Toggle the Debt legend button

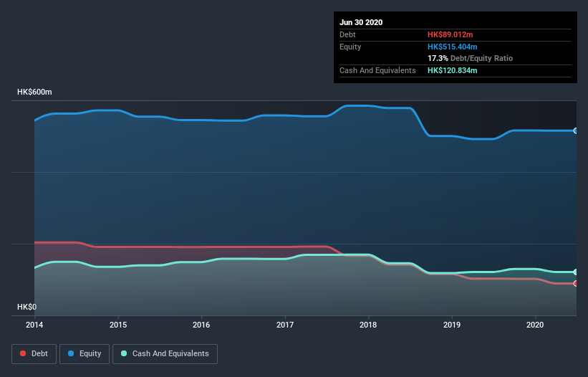pyautogui.click(x=34, y=354)
